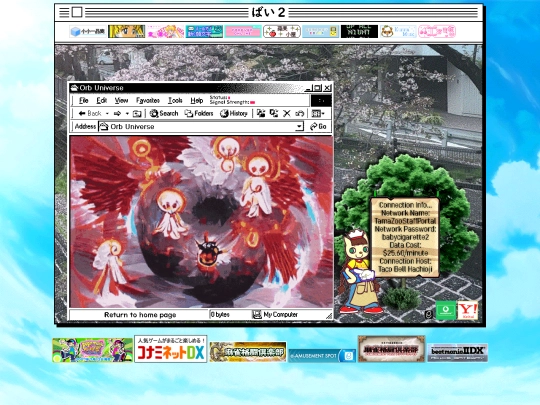Click the TamaZooStaffPortal network name text
Viewport: 540px width, 405px height.
pyautogui.click(x=405, y=221)
